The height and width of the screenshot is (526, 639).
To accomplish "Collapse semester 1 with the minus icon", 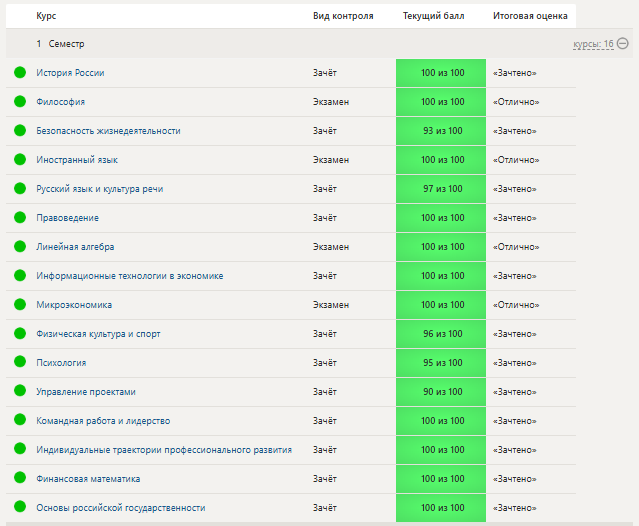I will pyautogui.click(x=623, y=44).
